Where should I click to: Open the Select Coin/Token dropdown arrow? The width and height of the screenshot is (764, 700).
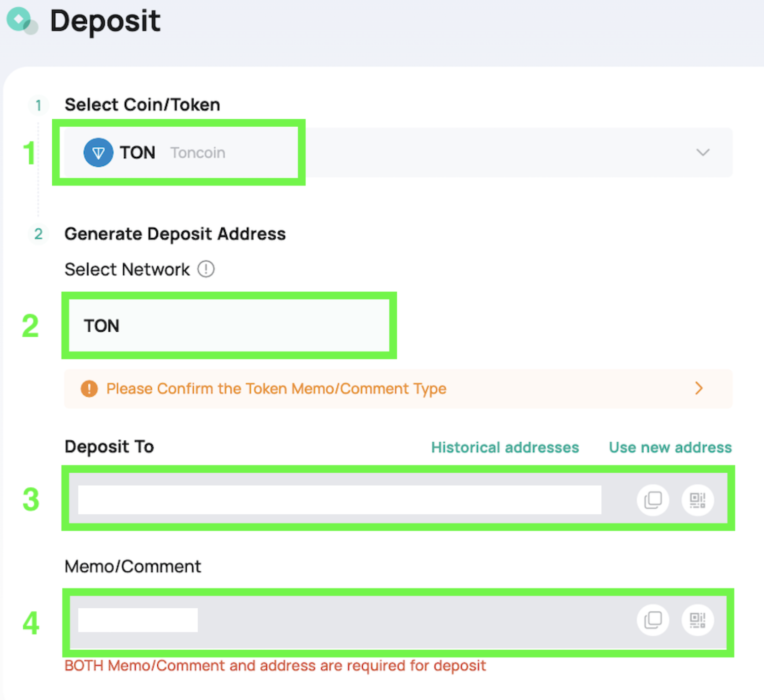click(702, 152)
